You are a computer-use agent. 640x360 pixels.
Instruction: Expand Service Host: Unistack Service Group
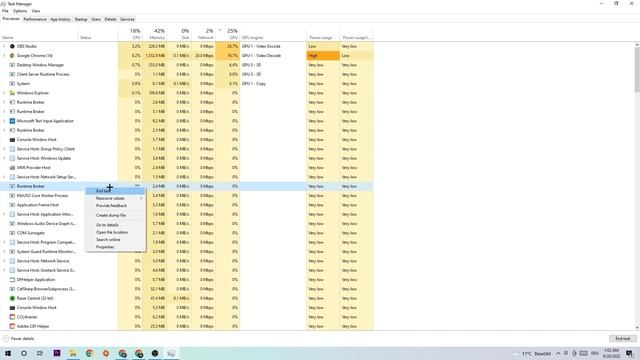coord(4,270)
